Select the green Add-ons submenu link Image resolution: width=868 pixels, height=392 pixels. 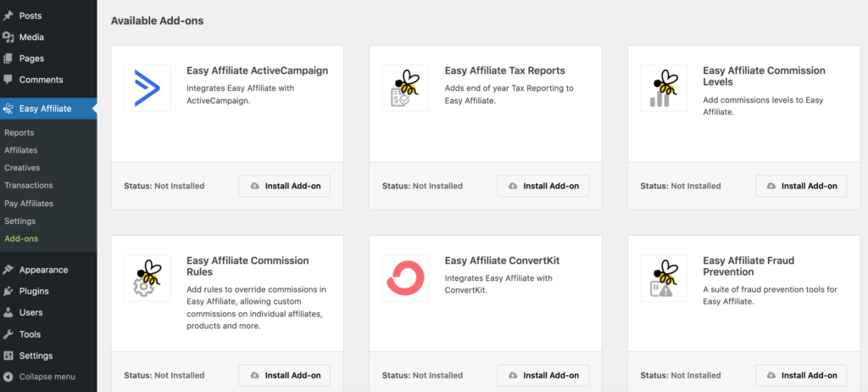point(21,238)
